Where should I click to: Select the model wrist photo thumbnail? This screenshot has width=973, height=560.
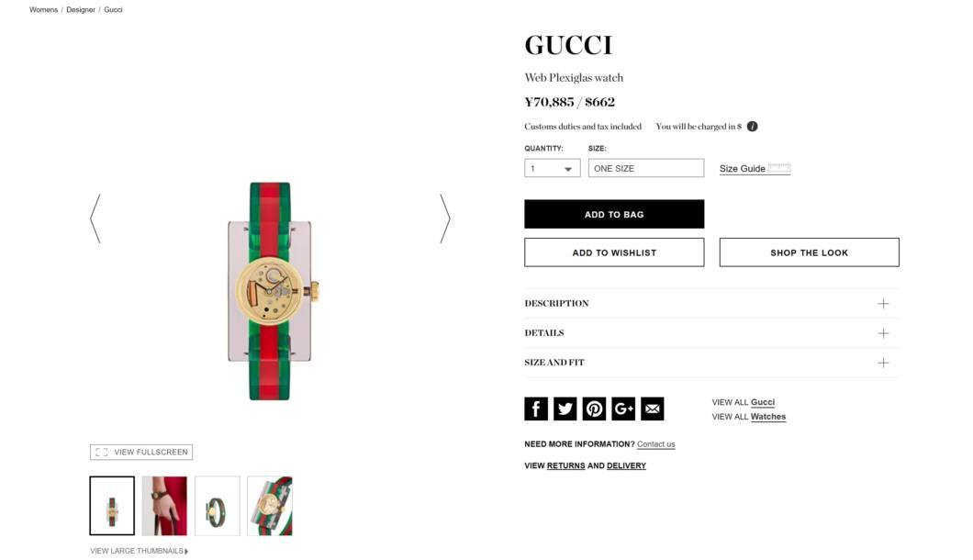(164, 506)
